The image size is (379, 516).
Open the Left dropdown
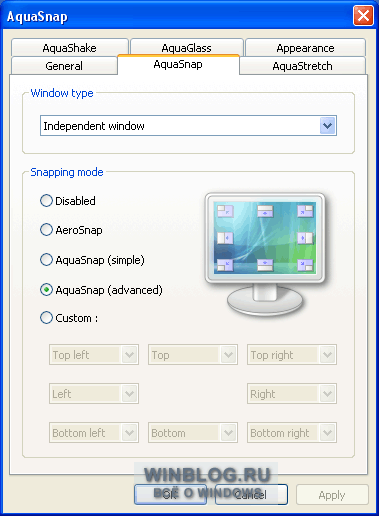point(94,394)
